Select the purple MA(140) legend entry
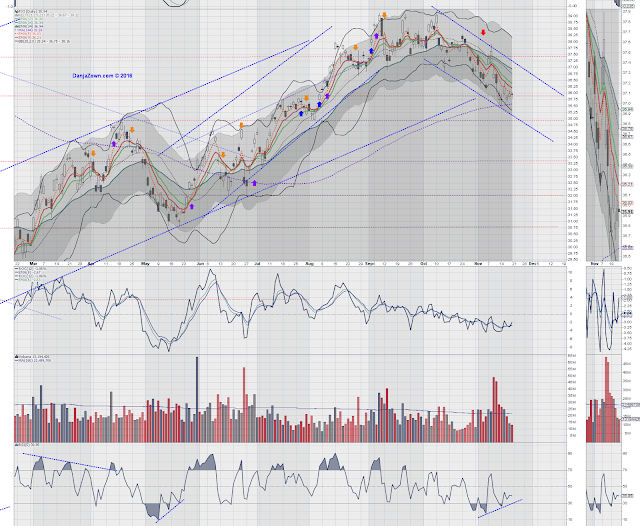640x526 pixels. pos(29,30)
